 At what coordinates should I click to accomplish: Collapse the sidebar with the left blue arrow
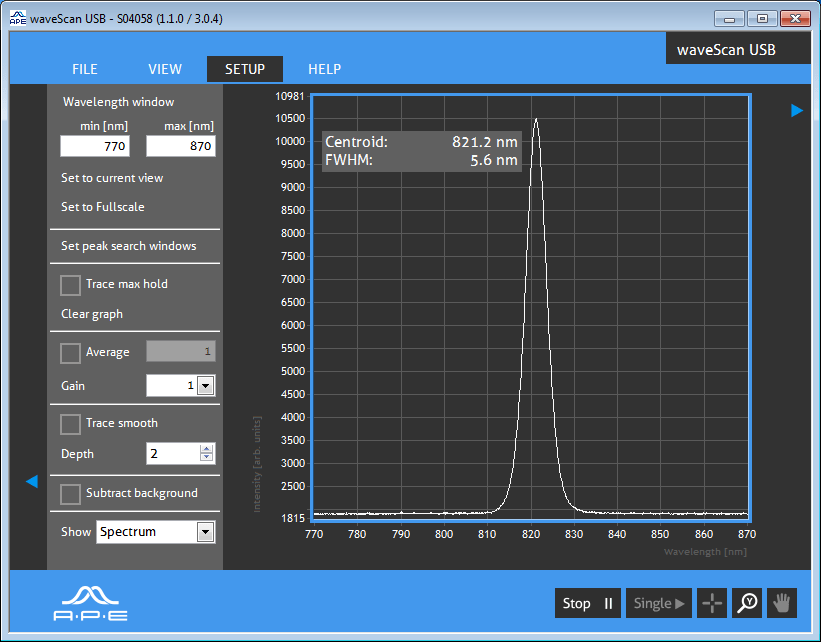31,481
